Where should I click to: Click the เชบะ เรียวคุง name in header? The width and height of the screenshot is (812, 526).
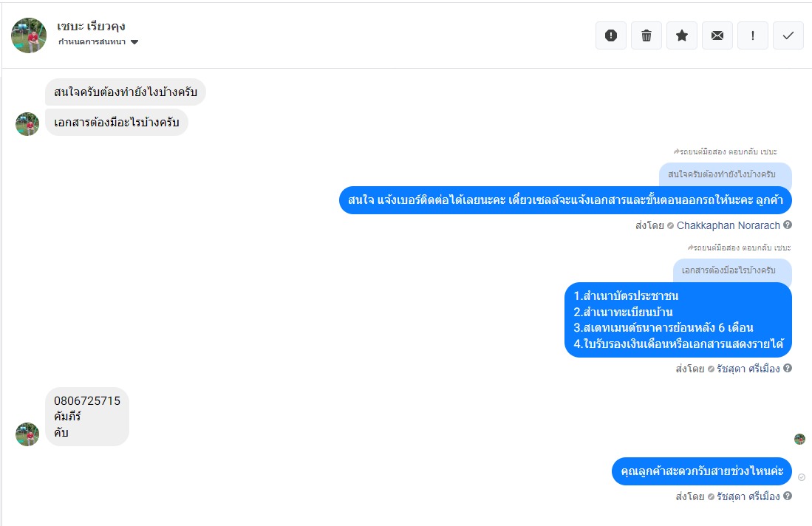point(91,27)
